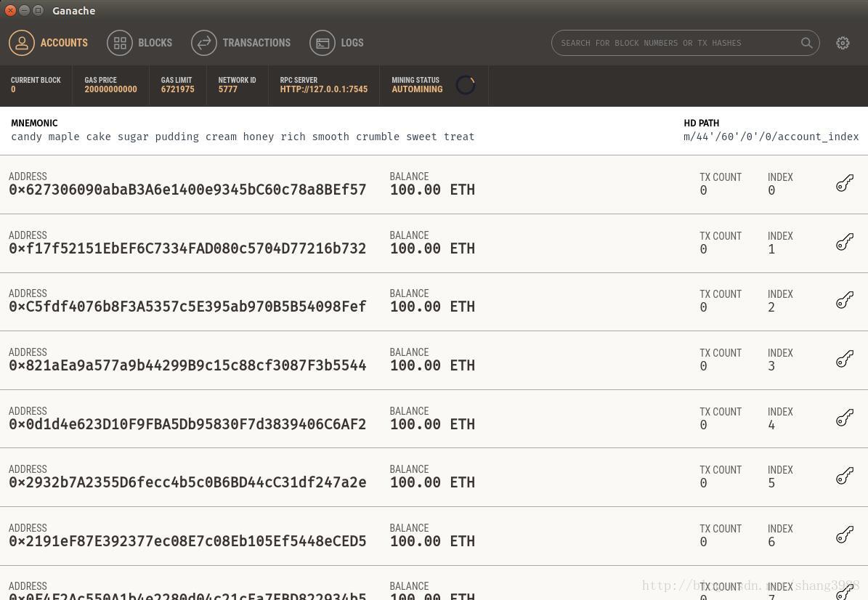Screen dimensions: 868x600
Task: Select address 0x2932b7A2355D6fecc4b5c0B6BD44cC31df247a2e
Action: point(187,482)
